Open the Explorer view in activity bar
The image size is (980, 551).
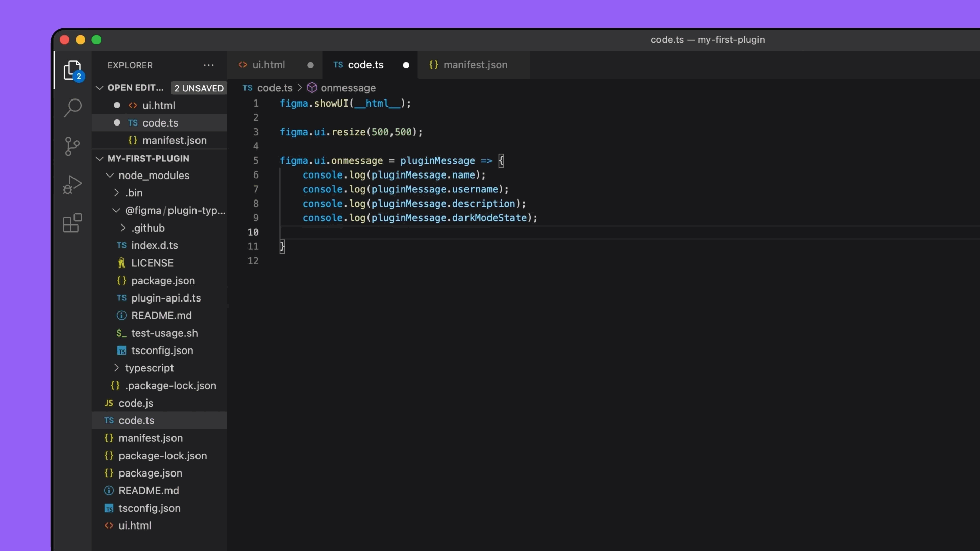72,70
